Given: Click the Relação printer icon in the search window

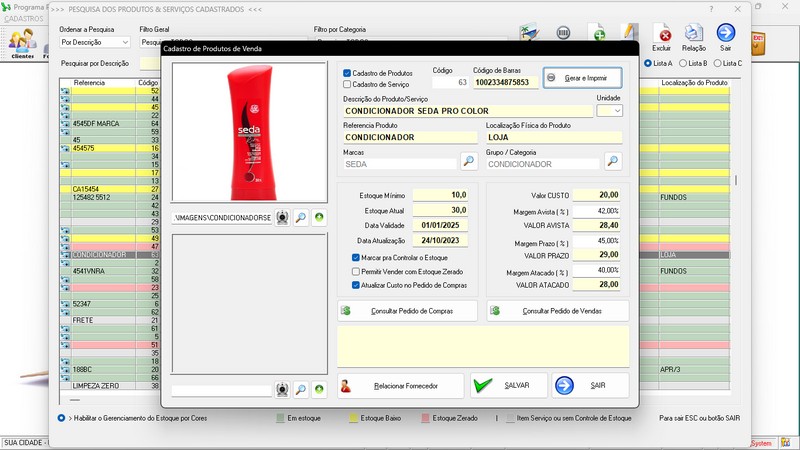Looking at the screenshot, I should pos(694,38).
